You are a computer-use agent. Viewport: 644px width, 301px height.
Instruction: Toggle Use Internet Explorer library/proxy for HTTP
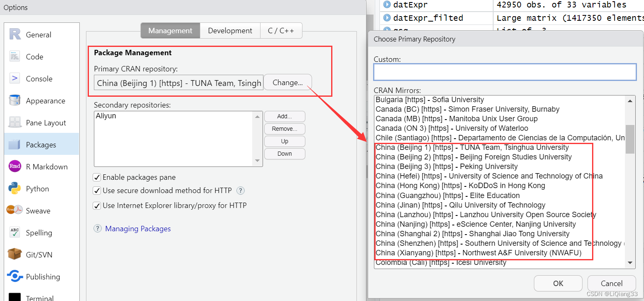(x=97, y=206)
